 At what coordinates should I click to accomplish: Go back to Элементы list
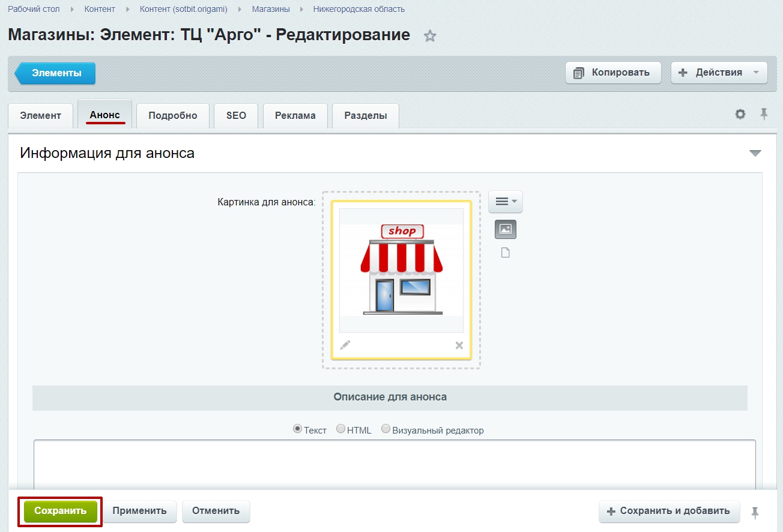coord(55,73)
